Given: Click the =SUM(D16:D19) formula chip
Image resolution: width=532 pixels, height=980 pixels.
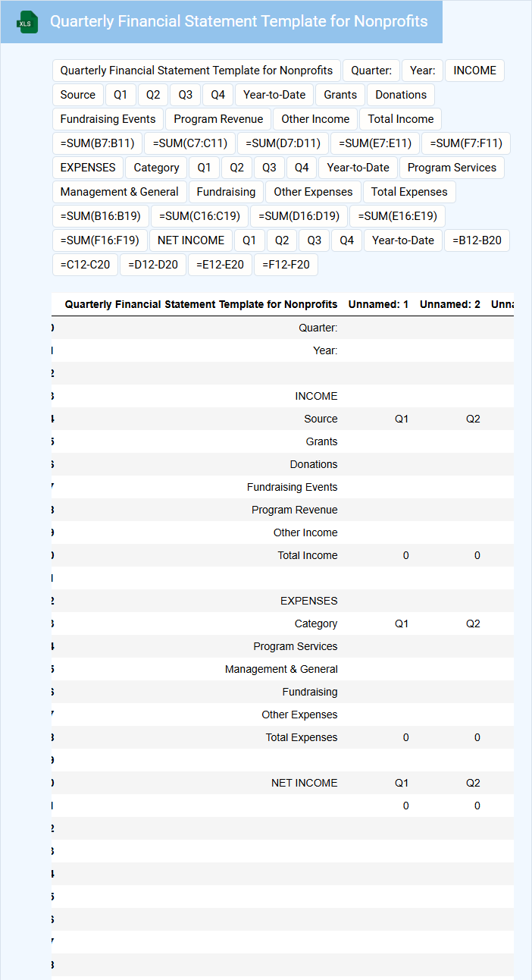Looking at the screenshot, I should pyautogui.click(x=299, y=216).
